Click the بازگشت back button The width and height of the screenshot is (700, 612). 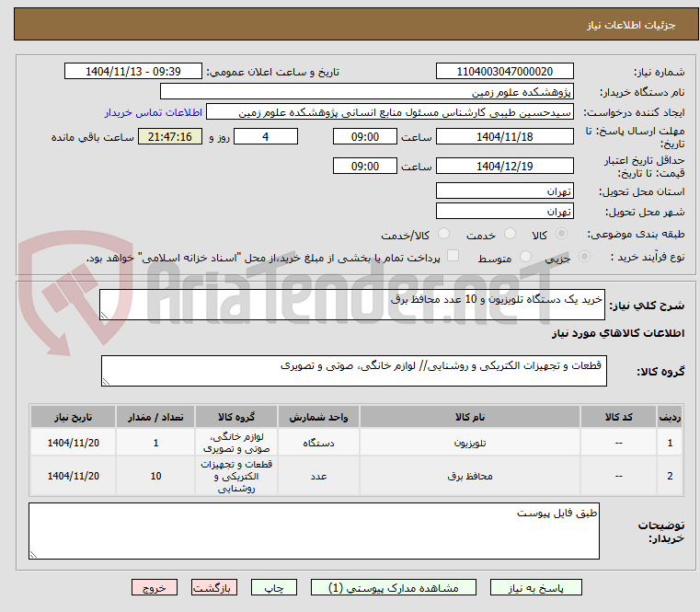[213, 587]
